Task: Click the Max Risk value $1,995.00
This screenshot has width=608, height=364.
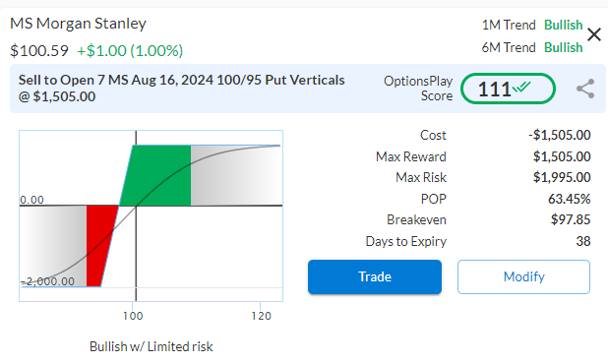Action: coord(562,177)
